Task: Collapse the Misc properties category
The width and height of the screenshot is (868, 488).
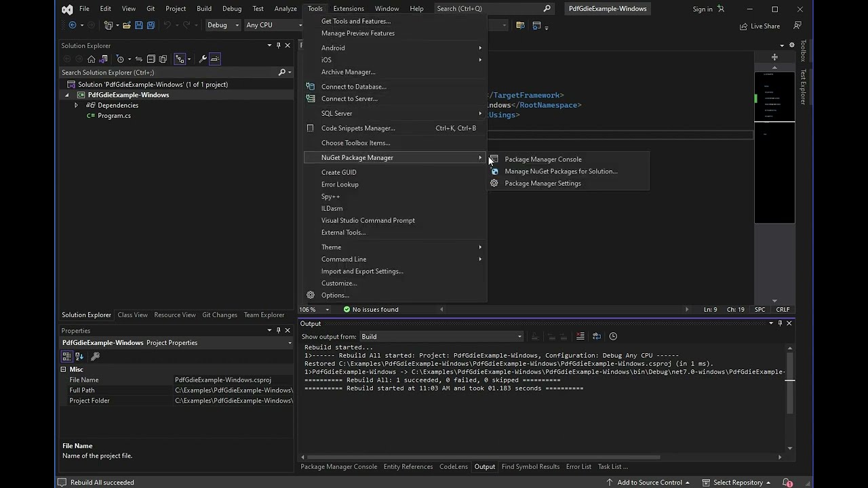Action: [x=64, y=369]
